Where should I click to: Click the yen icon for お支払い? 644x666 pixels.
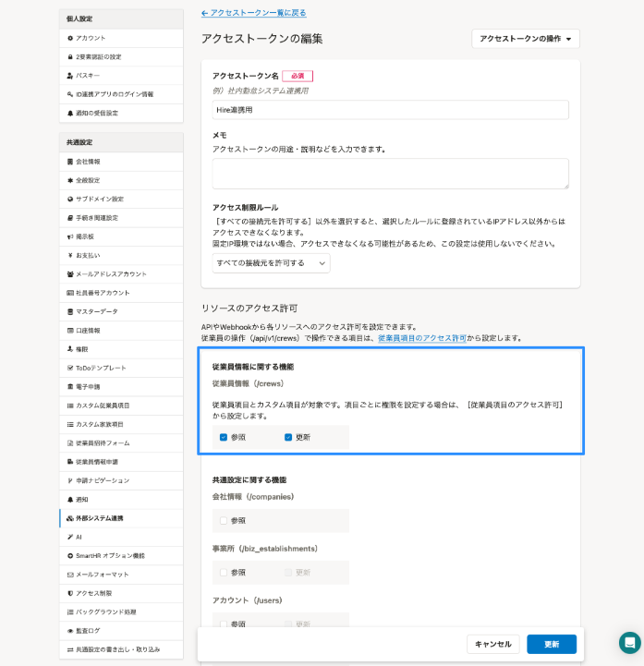[70, 255]
